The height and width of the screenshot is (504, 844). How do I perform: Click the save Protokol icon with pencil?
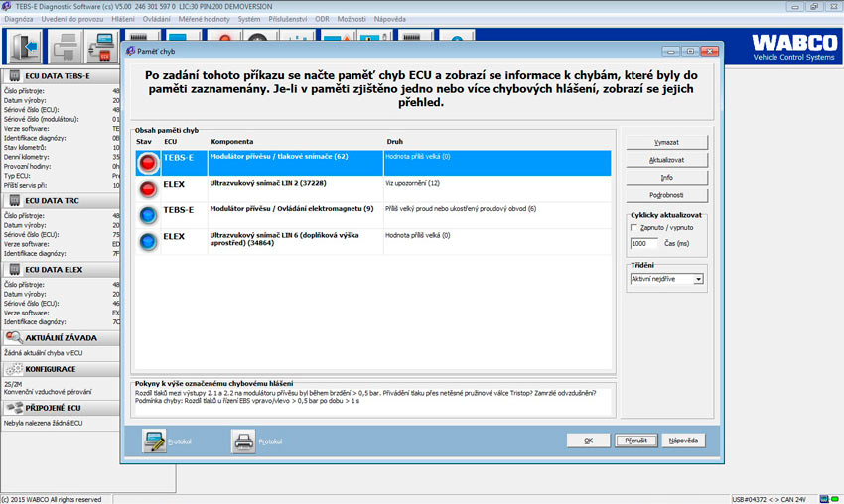tap(154, 441)
